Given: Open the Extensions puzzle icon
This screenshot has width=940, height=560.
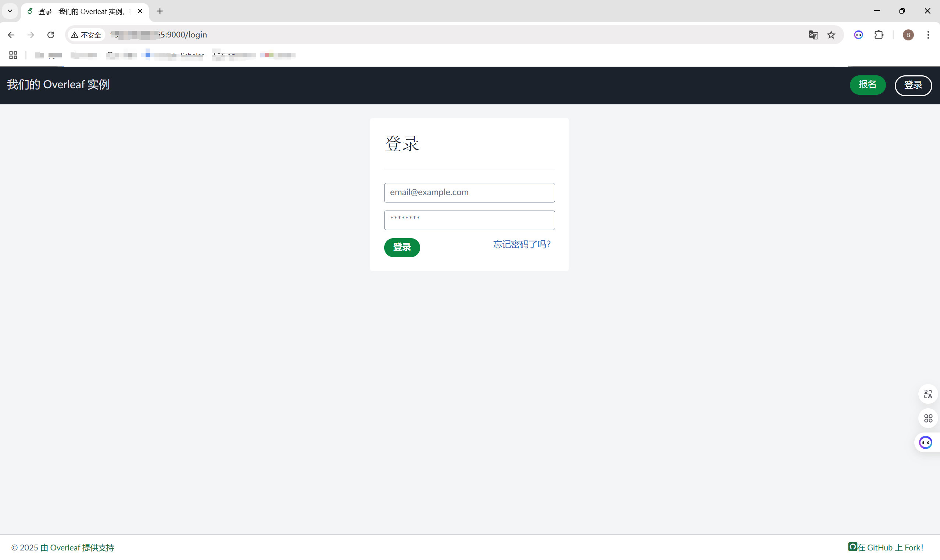Looking at the screenshot, I should click(879, 35).
